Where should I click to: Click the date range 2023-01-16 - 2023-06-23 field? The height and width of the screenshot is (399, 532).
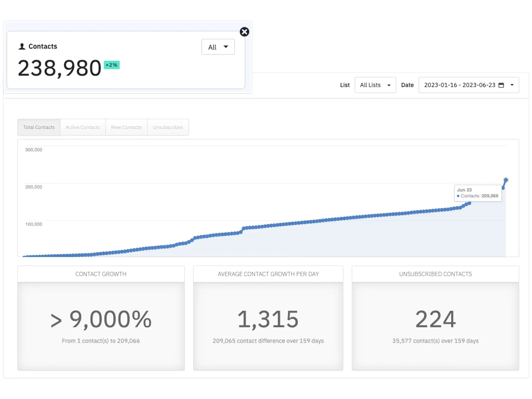(460, 85)
